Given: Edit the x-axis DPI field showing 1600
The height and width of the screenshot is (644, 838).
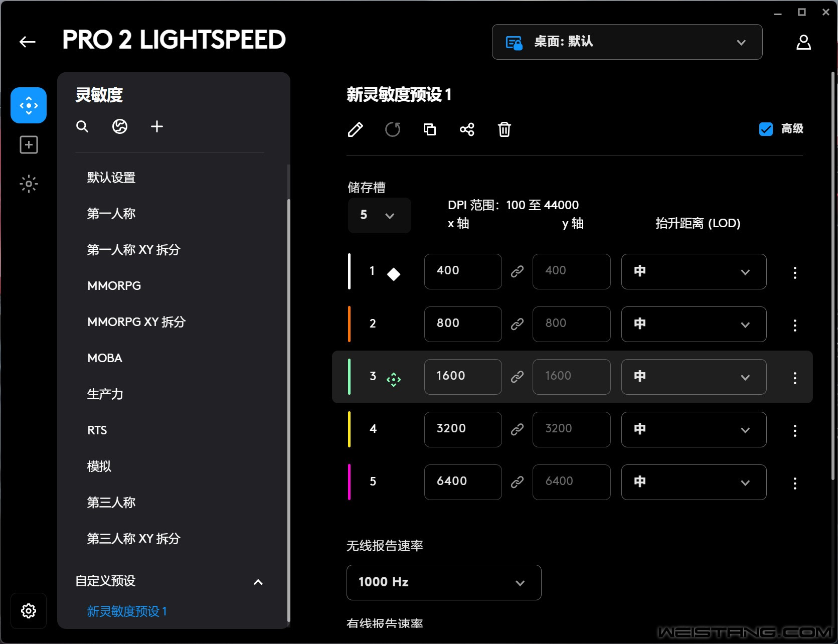Looking at the screenshot, I should [463, 377].
